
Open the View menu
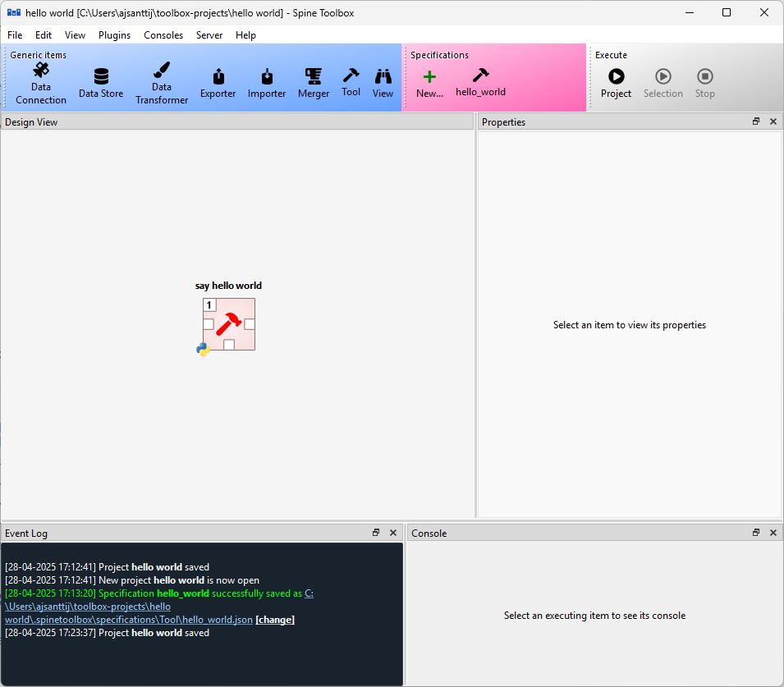[75, 35]
